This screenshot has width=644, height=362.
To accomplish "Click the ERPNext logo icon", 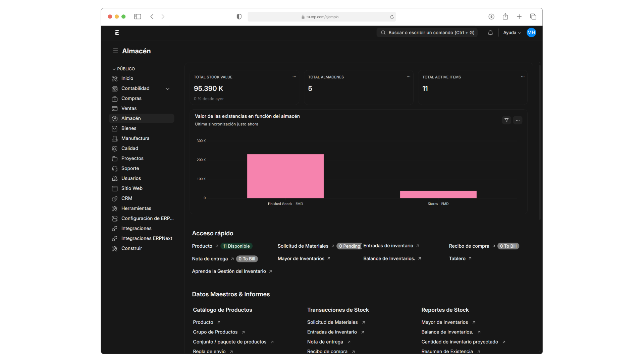I will click(x=117, y=33).
